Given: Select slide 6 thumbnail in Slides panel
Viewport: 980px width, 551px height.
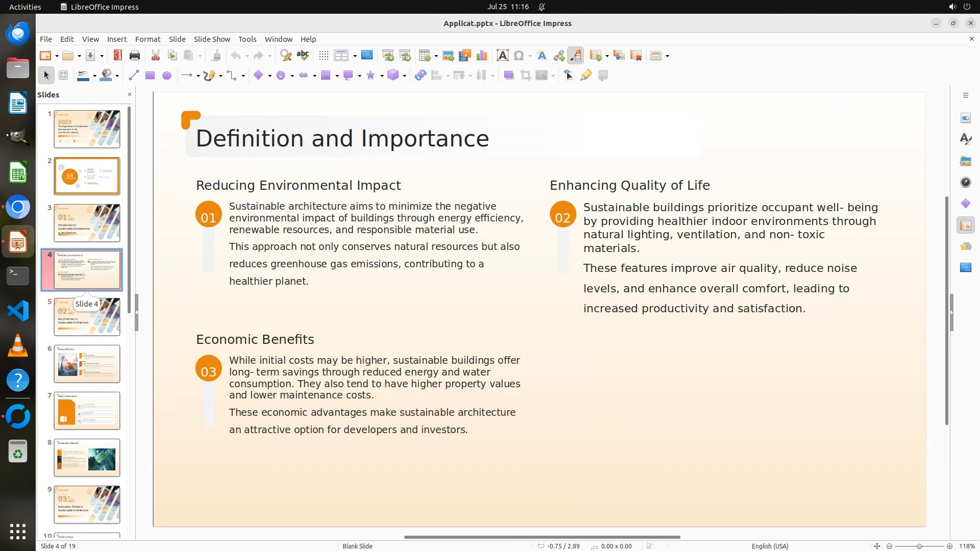Looking at the screenshot, I should click(x=87, y=364).
